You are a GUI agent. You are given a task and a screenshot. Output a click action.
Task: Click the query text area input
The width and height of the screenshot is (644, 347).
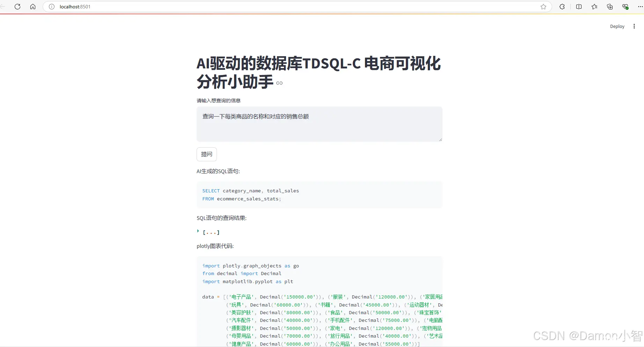coord(320,124)
